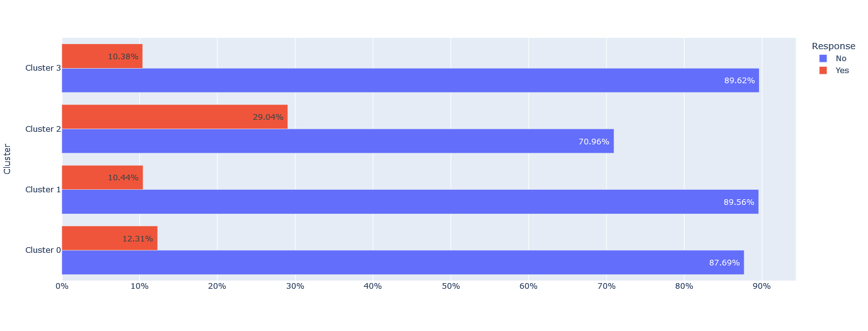Screen dimensions: 868x331
Task: Toggle the 'No' response legend entry
Action: (841, 58)
